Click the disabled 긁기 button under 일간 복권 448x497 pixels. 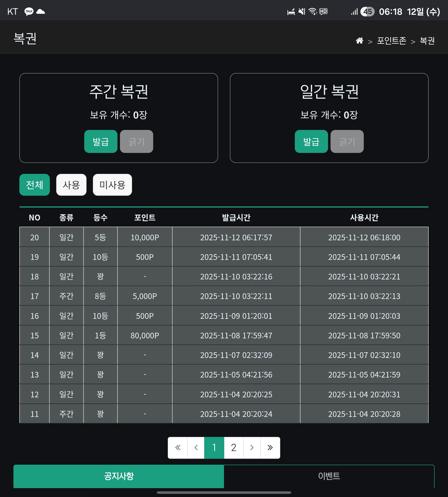[347, 142]
